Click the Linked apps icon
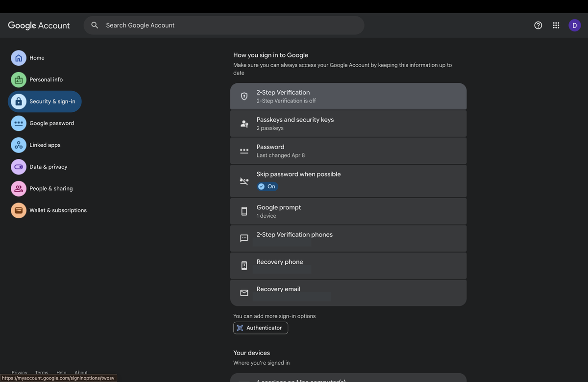588x382 pixels. coord(19,145)
